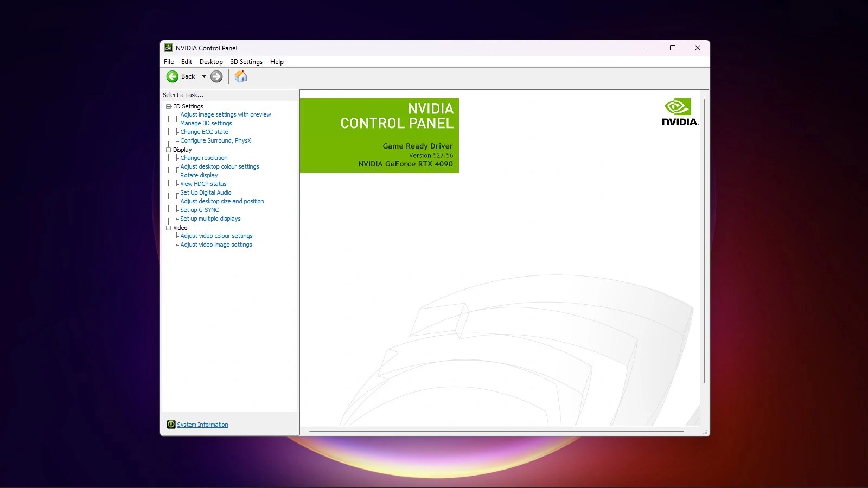Open Adjust video colour settings
The width and height of the screenshot is (868, 488).
click(x=216, y=236)
